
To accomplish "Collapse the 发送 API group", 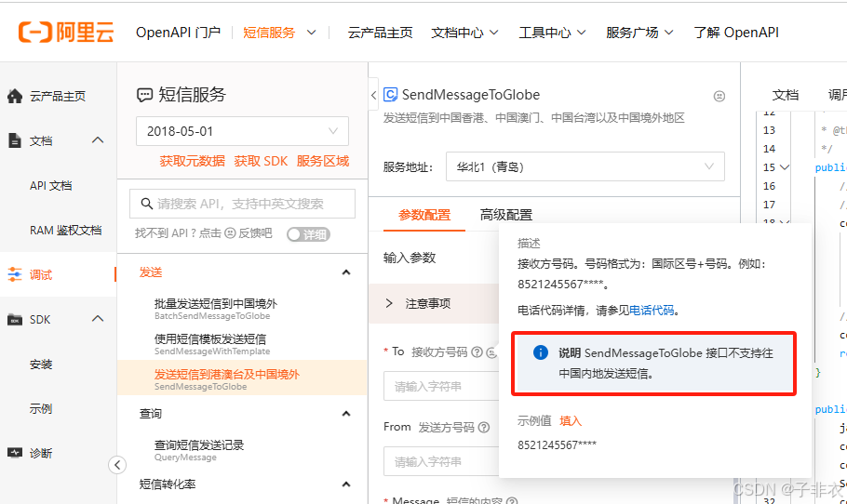I will click(x=346, y=272).
